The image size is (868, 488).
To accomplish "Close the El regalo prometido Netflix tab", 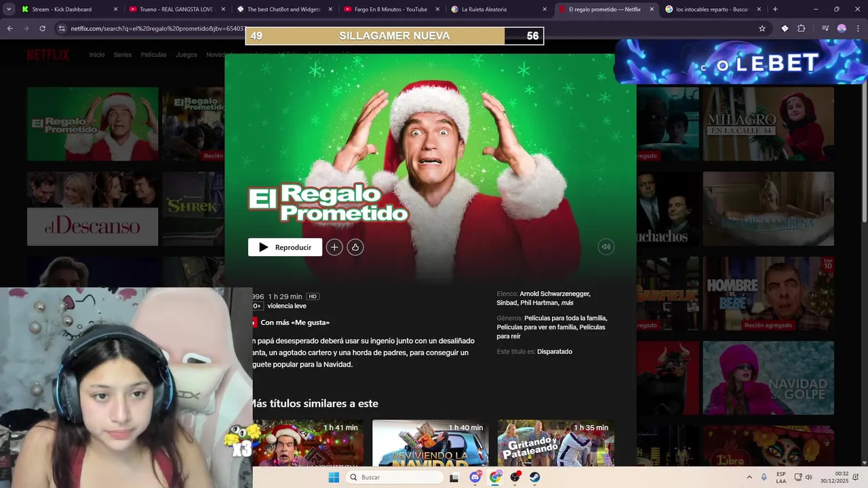I will click(652, 9).
